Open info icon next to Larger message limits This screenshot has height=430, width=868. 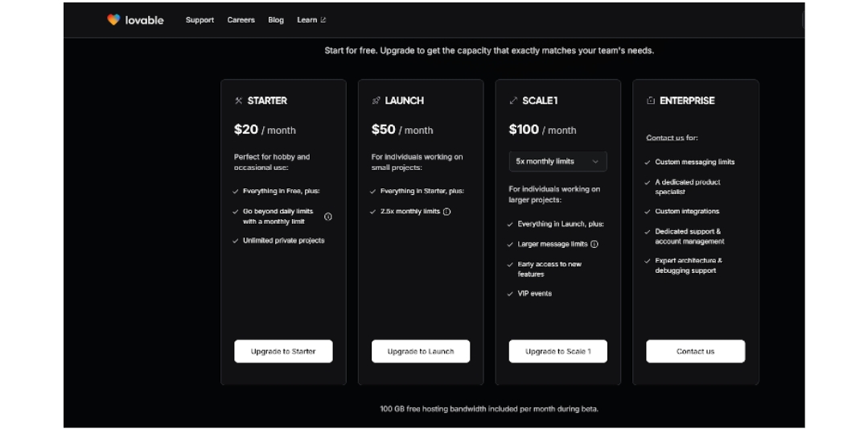pos(594,244)
